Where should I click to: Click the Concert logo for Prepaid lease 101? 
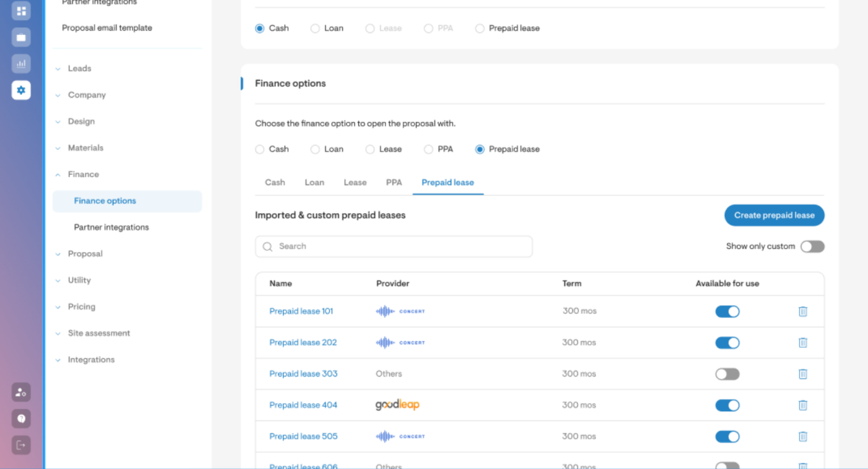[400, 311]
